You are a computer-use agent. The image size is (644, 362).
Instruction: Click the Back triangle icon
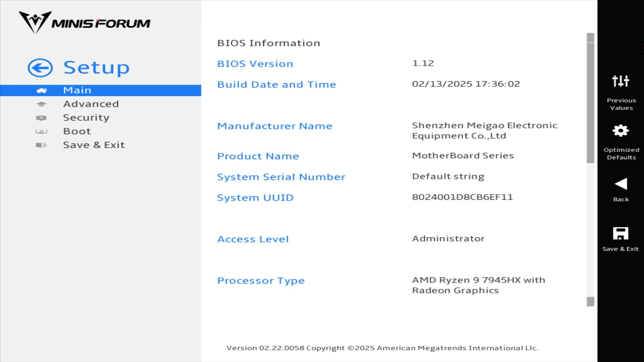point(621,184)
